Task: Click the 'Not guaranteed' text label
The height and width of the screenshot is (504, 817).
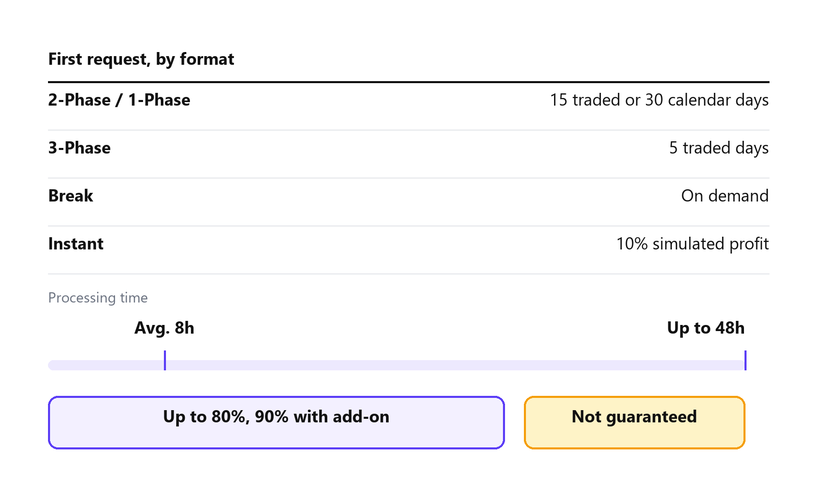Action: pyautogui.click(x=634, y=417)
